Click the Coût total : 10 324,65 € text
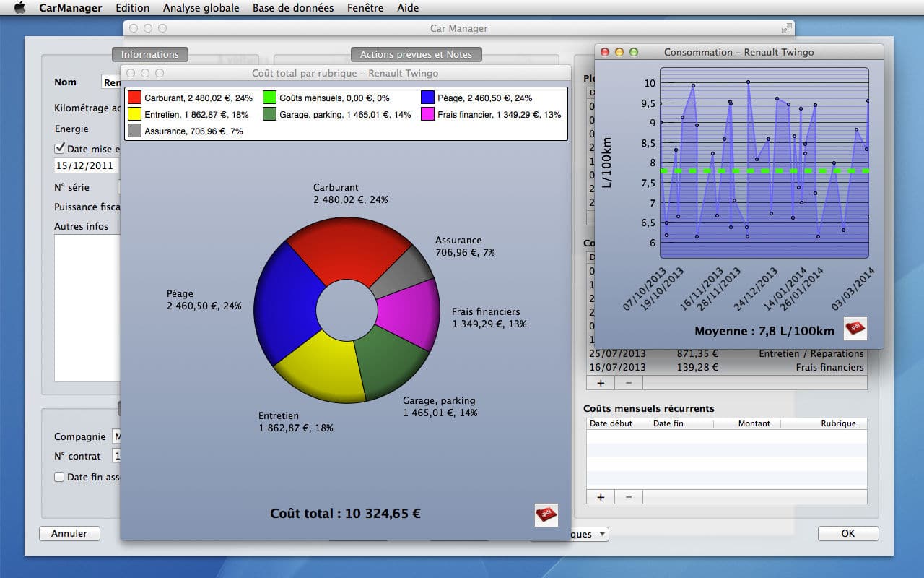This screenshot has width=924, height=578. point(345,514)
